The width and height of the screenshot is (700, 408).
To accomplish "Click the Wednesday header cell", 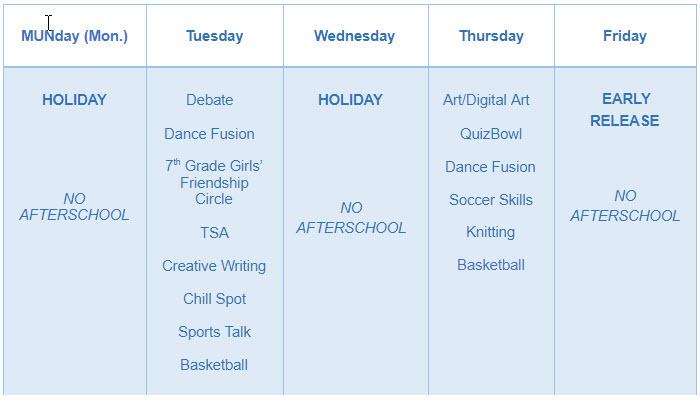I will pyautogui.click(x=354, y=36).
